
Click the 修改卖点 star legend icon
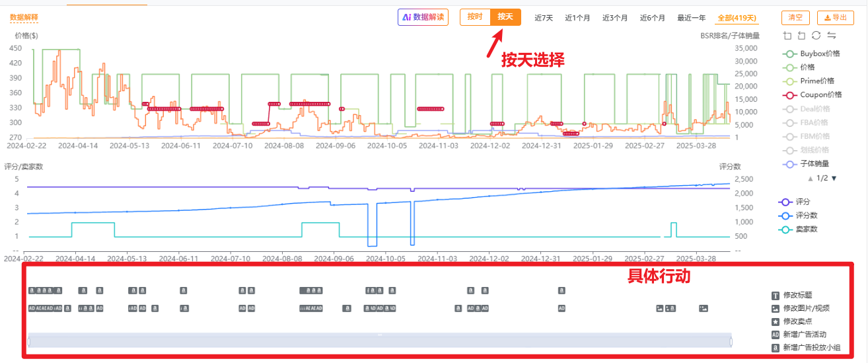(x=776, y=321)
